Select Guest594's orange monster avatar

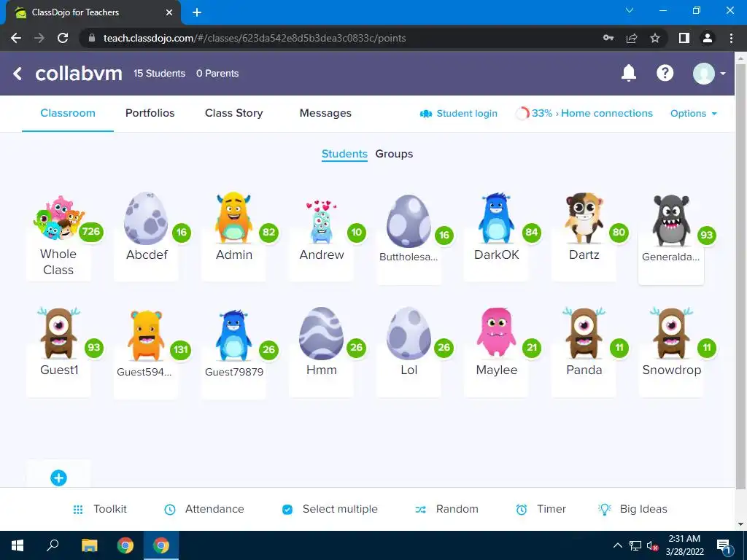146,335
